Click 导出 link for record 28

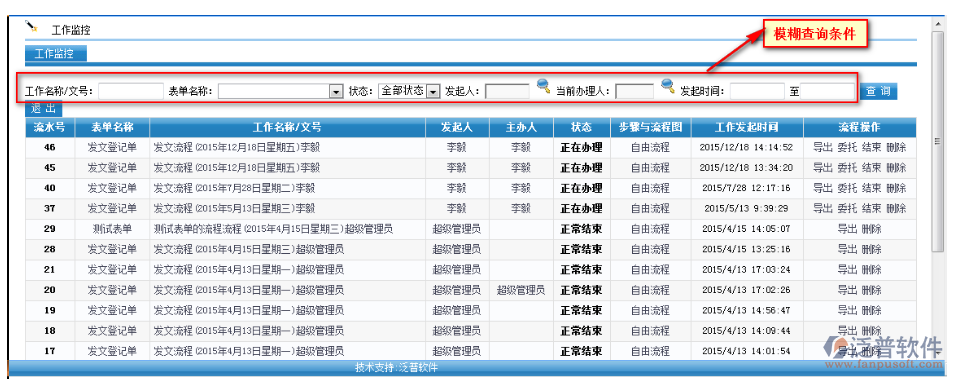tap(847, 249)
